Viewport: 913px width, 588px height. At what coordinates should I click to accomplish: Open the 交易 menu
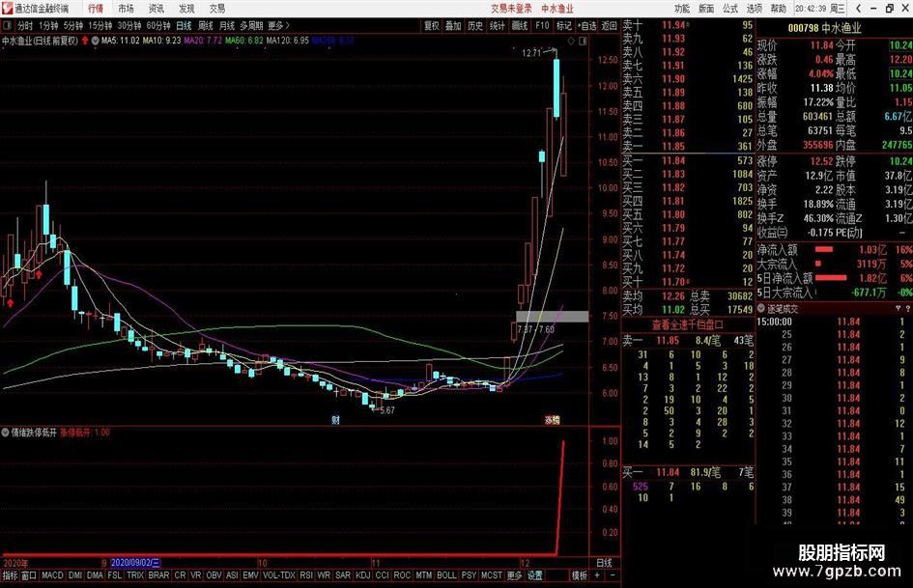[x=217, y=8]
